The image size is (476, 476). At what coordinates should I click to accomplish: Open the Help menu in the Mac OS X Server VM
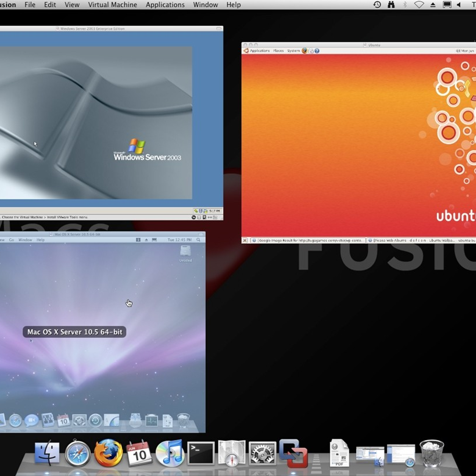coord(40,240)
